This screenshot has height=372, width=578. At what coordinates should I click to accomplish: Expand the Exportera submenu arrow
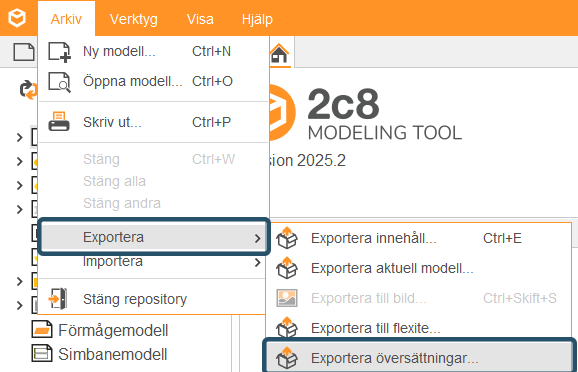coord(258,239)
